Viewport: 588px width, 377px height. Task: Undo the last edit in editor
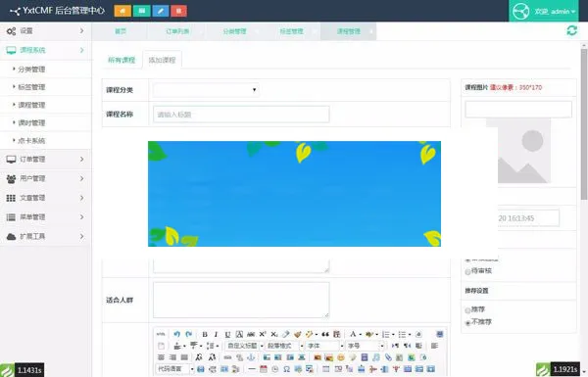point(176,334)
